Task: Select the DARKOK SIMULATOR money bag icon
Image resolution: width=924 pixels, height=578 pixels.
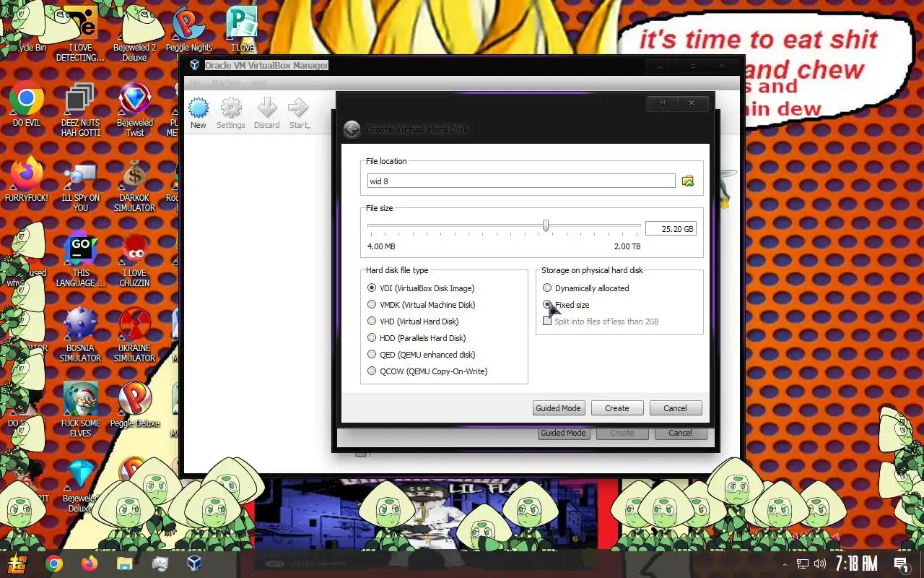Action: pyautogui.click(x=134, y=185)
